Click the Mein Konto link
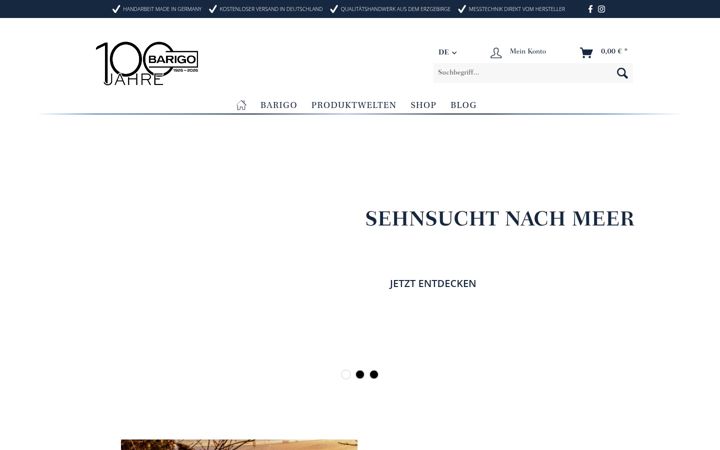Screen dimensions: 720x450 pyautogui.click(x=528, y=51)
